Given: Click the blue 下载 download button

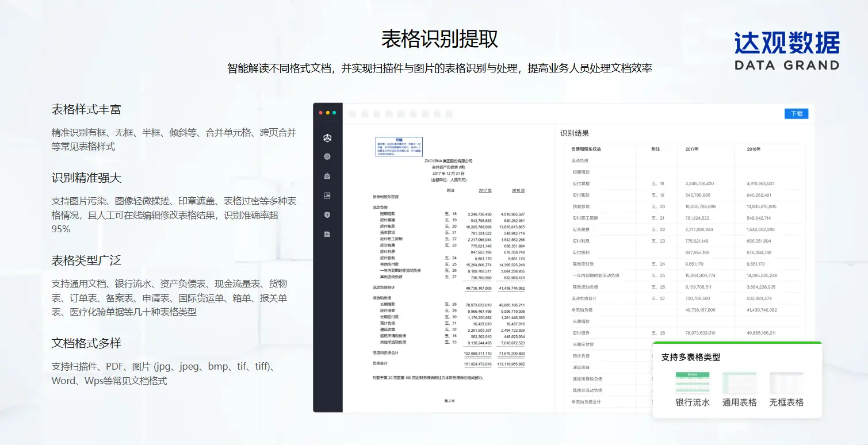Looking at the screenshot, I should point(796,114).
